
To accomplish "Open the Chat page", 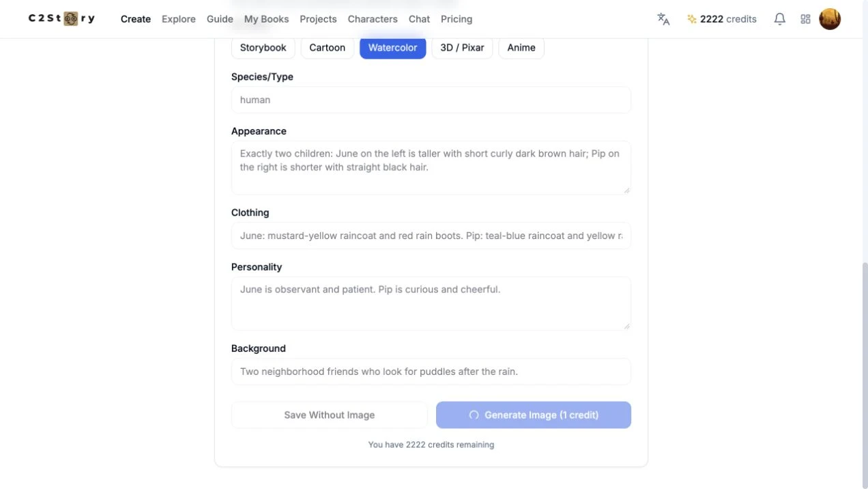I will click(419, 19).
